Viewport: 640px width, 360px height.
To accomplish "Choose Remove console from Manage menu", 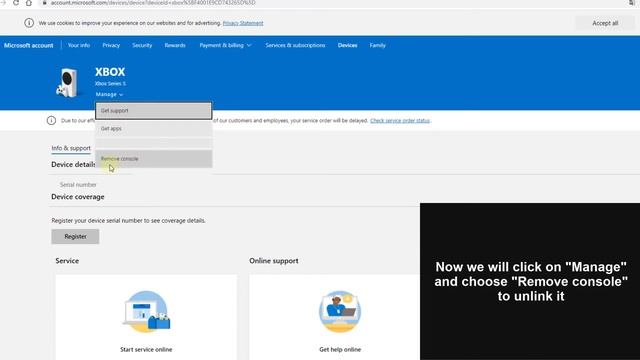I will click(x=153, y=159).
